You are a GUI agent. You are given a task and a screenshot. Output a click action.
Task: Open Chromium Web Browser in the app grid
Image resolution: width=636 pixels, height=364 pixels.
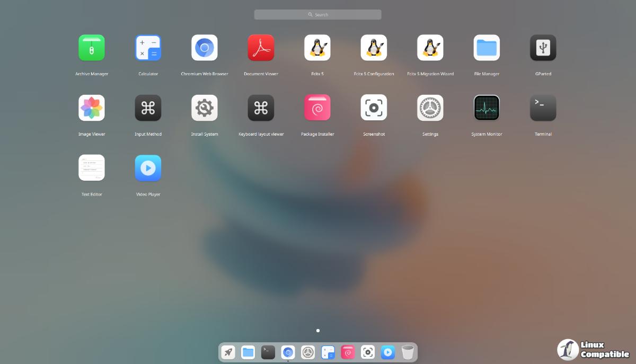(x=205, y=48)
